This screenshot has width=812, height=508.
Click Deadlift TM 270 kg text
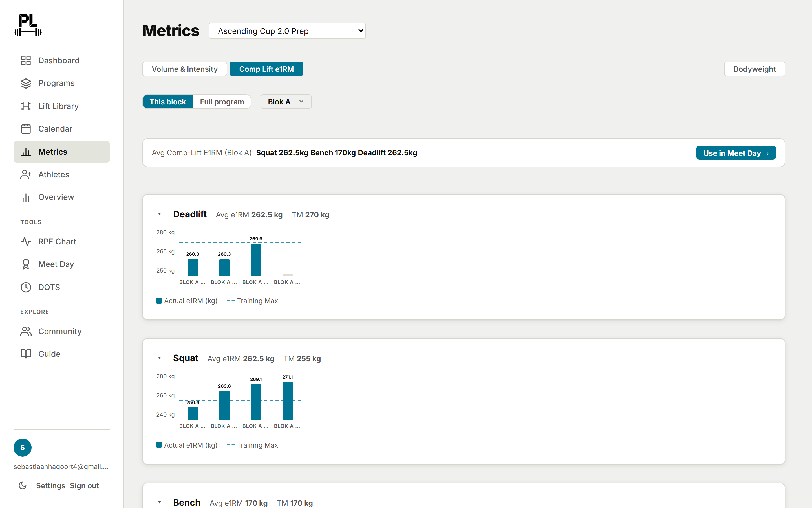coord(310,215)
